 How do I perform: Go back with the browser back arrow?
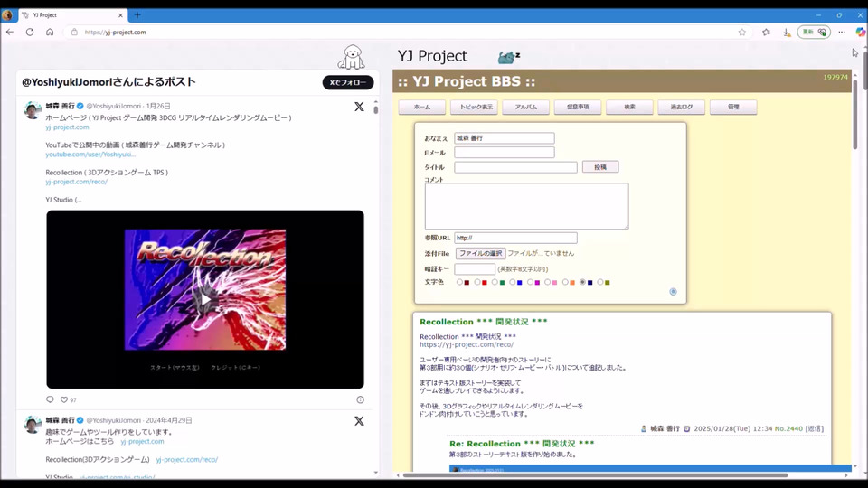[x=9, y=33]
